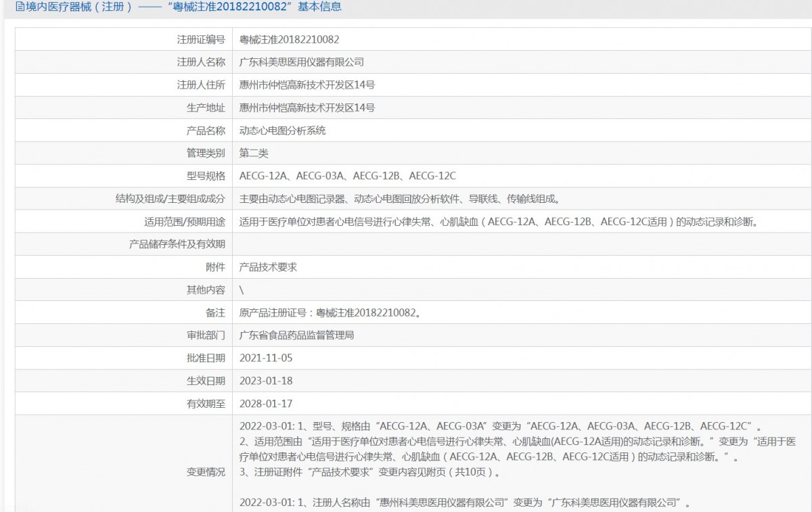Click the document icon beside the page title
This screenshot has width=812, height=512.
coord(20,7)
